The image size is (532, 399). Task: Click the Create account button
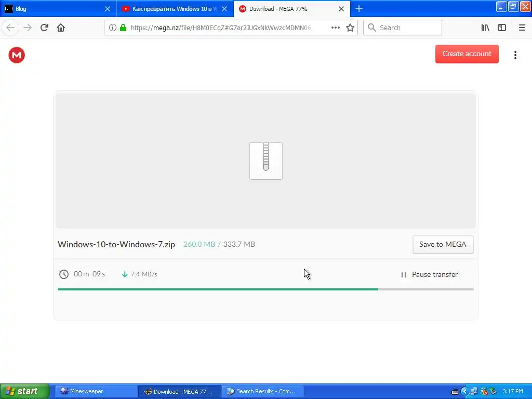(467, 54)
